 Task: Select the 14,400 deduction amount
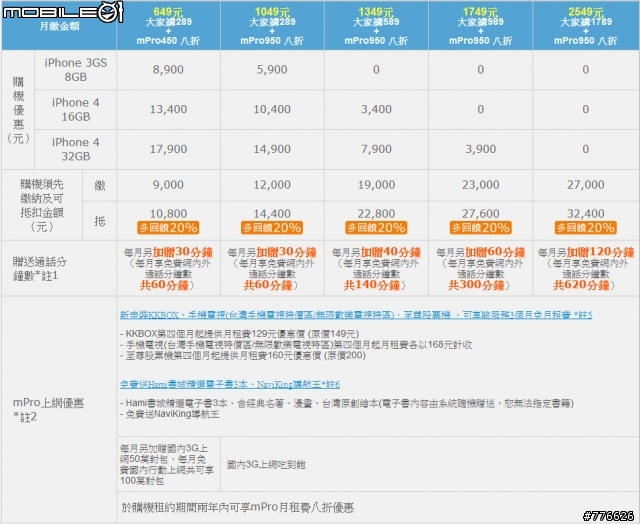272,213
